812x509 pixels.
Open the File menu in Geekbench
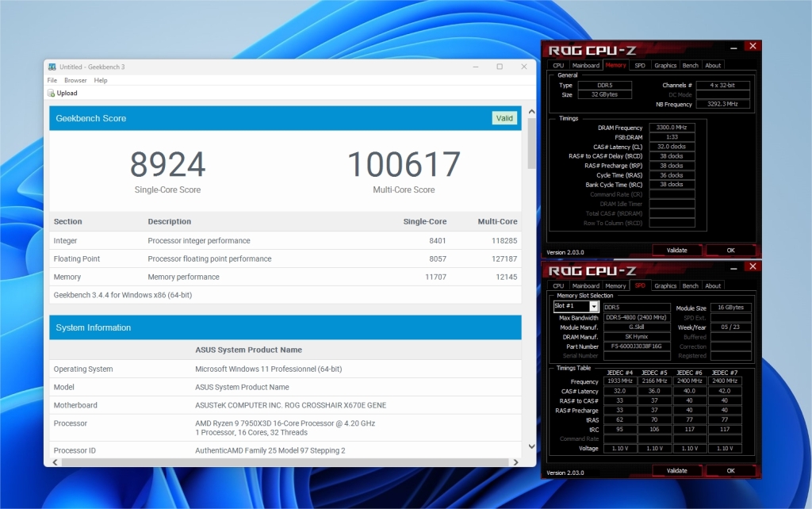pyautogui.click(x=52, y=80)
